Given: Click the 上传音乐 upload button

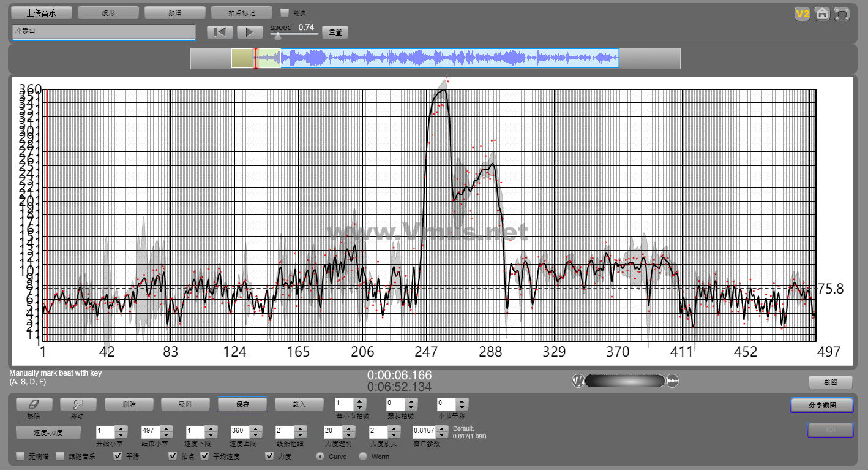Looking at the screenshot, I should 42,12.
